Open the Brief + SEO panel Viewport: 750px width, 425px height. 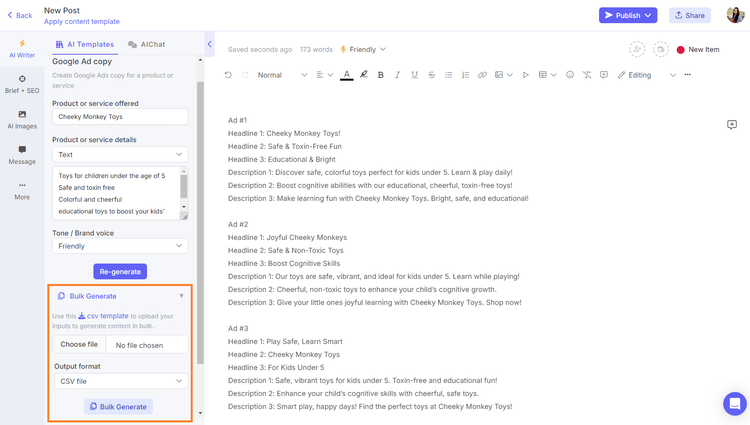[x=22, y=84]
